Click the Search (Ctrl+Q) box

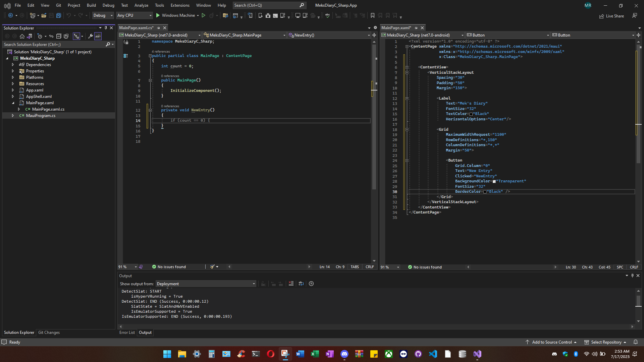pyautogui.click(x=269, y=5)
